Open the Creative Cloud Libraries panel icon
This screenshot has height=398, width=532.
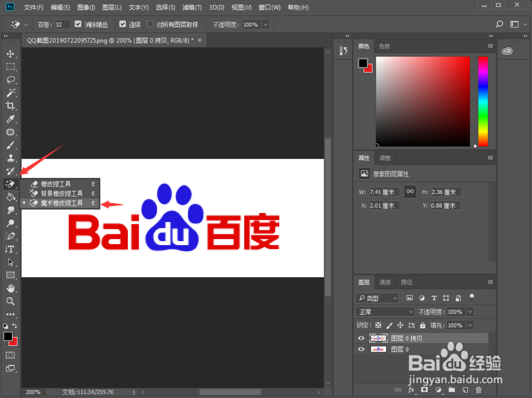click(x=507, y=51)
